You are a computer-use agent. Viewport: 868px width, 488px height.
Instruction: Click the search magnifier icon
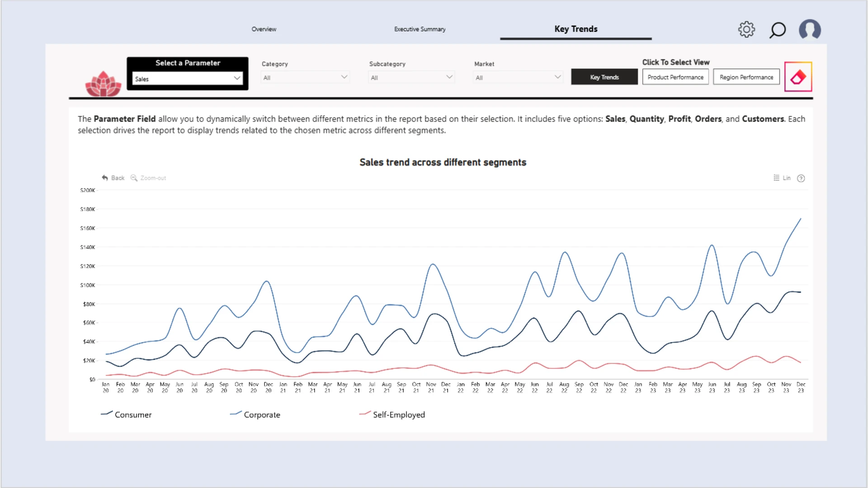(x=778, y=30)
